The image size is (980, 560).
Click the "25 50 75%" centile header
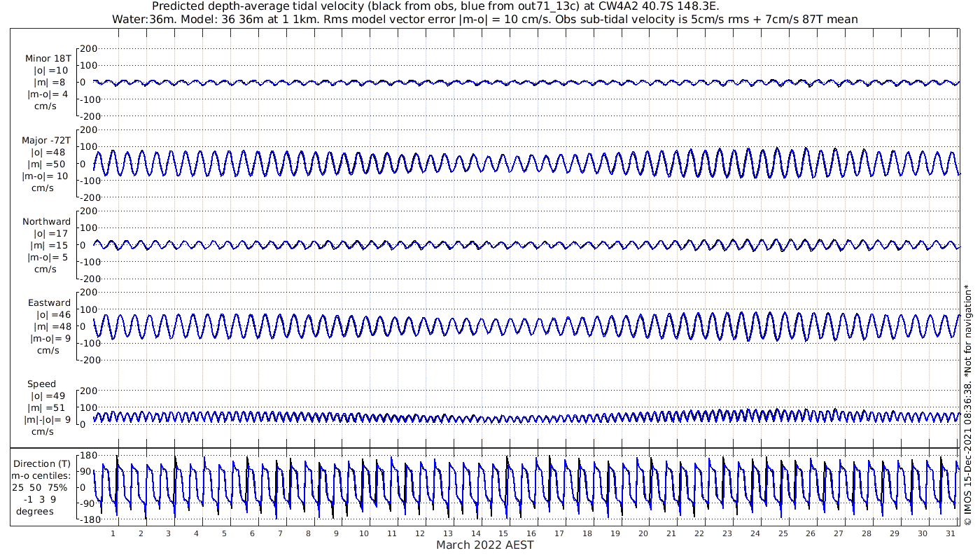click(39, 487)
